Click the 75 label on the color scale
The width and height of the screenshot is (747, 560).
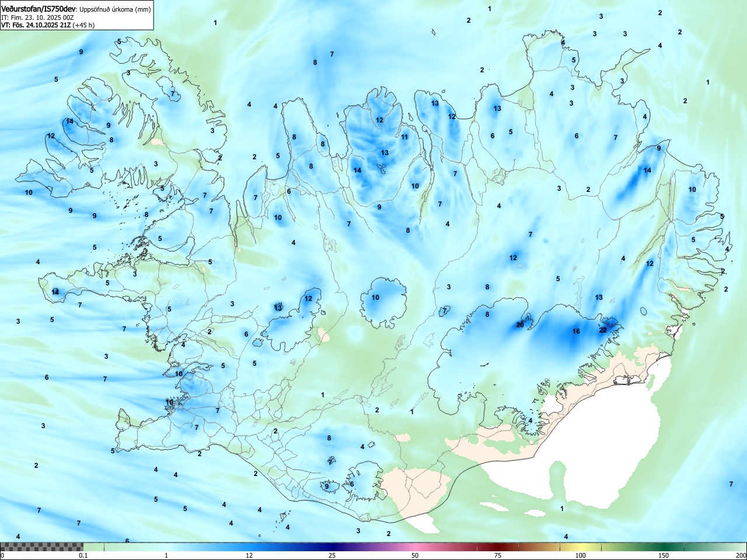498,555
